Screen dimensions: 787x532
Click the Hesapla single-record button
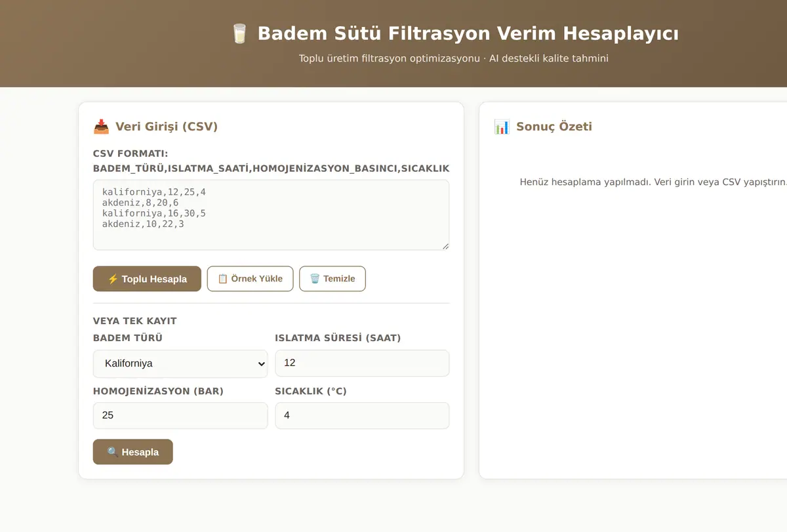[133, 452]
